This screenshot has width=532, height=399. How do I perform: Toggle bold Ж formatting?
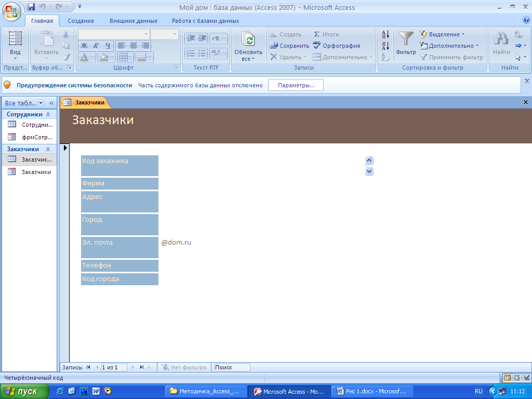tap(84, 46)
